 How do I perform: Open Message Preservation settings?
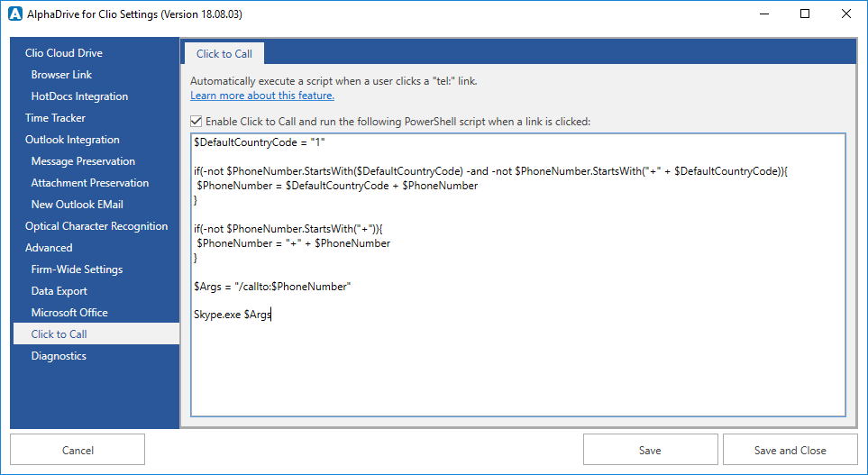pyautogui.click(x=83, y=161)
